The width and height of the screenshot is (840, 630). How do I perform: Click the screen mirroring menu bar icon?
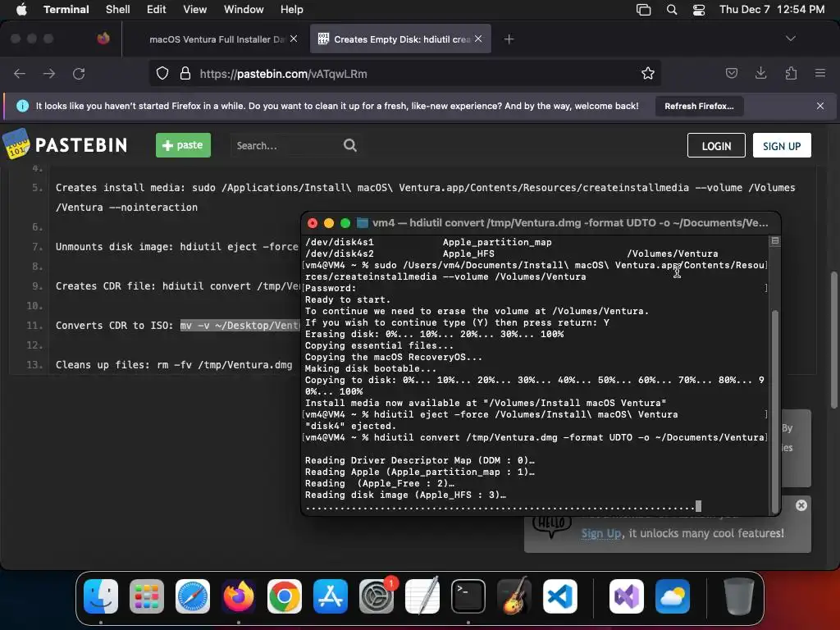[643, 10]
